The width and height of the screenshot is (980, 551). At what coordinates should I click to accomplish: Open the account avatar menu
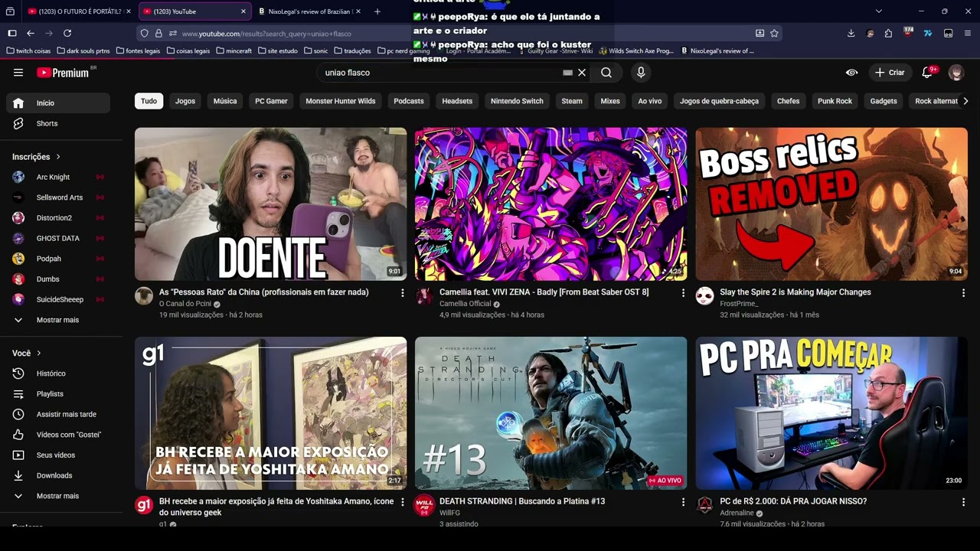(956, 73)
